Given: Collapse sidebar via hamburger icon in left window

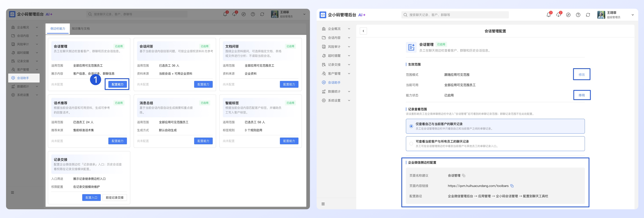Looking at the screenshot, I should point(13,192).
